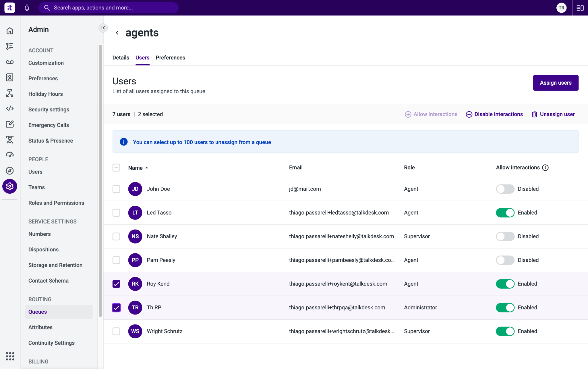
Task: Uncheck the Th RP row checkbox
Action: [116, 308]
